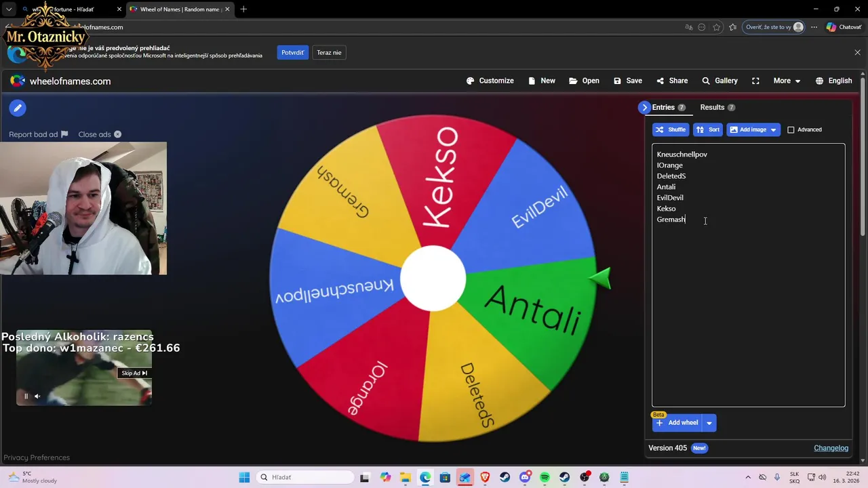Open the Customize palette menu

tap(490, 81)
